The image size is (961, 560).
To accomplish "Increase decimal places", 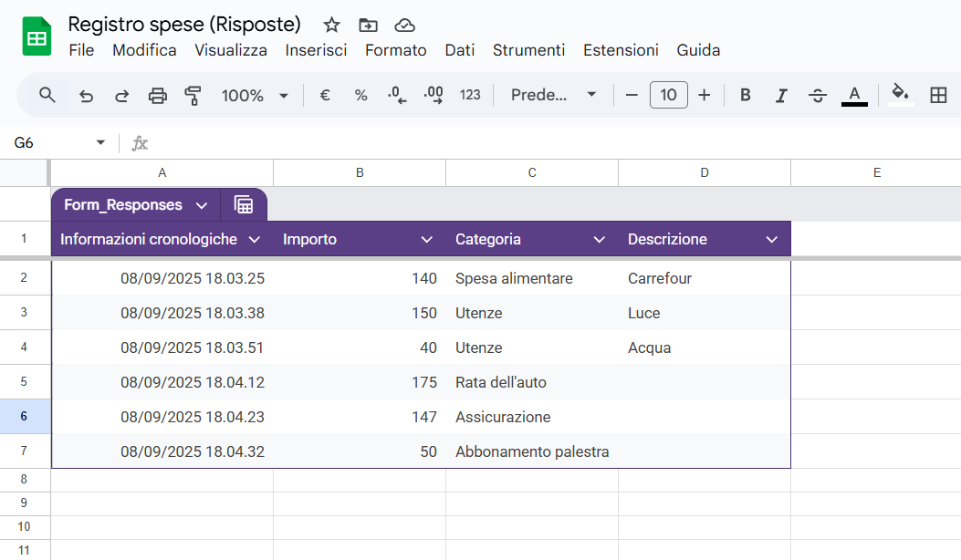I will (432, 95).
